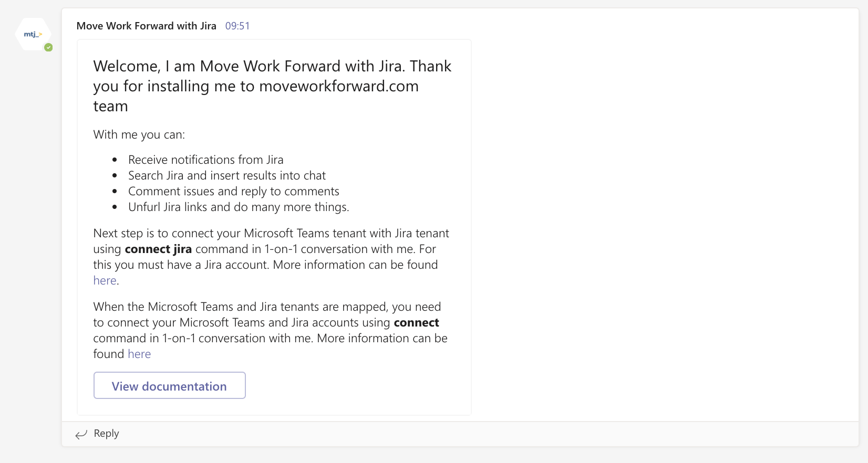868x463 pixels.
Task: Select the "Search Jira and insert results" bullet
Action: [226, 176]
